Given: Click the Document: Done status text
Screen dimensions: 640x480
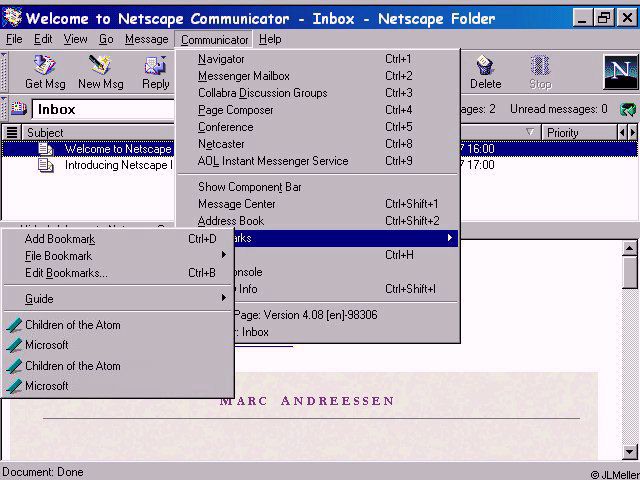Looking at the screenshot, I should 42,472.
